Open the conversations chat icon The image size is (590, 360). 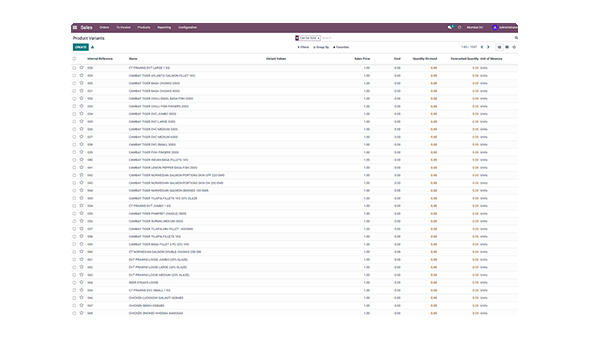tap(450, 27)
